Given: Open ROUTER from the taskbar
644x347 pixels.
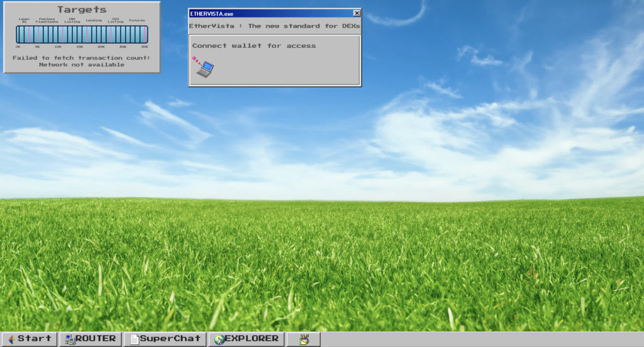Looking at the screenshot, I should (91, 339).
